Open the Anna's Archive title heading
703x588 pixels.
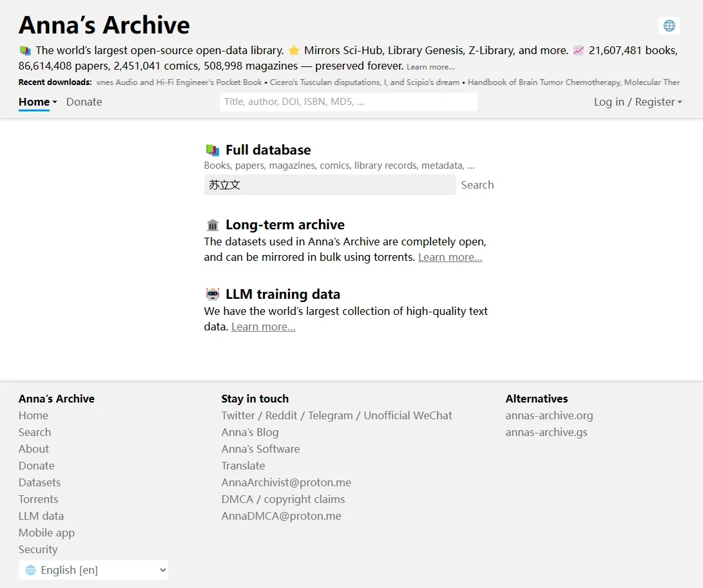tap(104, 25)
